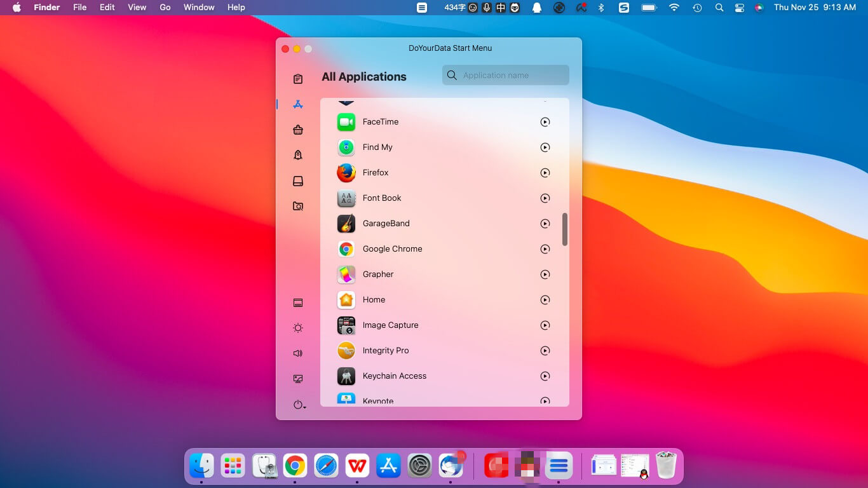Open the file search sidebar icon
This screenshot has width=868, height=488.
coord(297,206)
